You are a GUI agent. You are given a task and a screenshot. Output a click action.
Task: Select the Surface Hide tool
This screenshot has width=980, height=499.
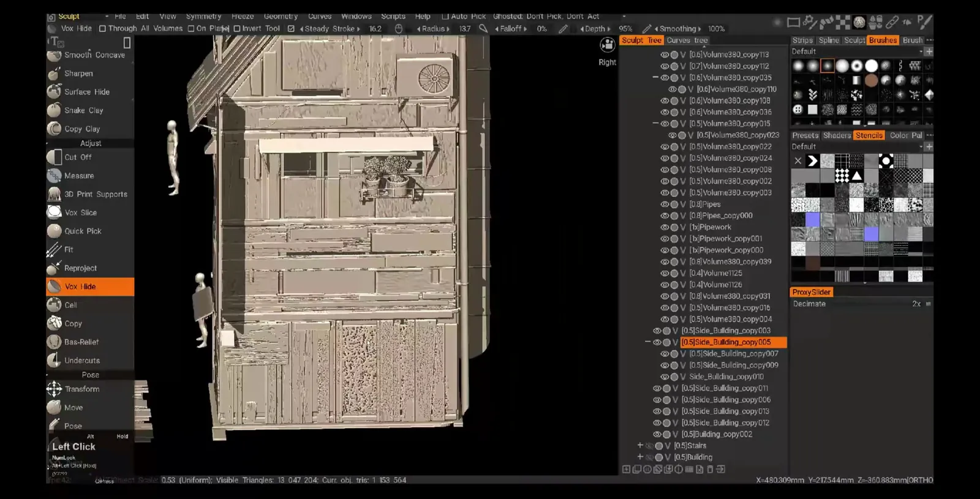90,92
